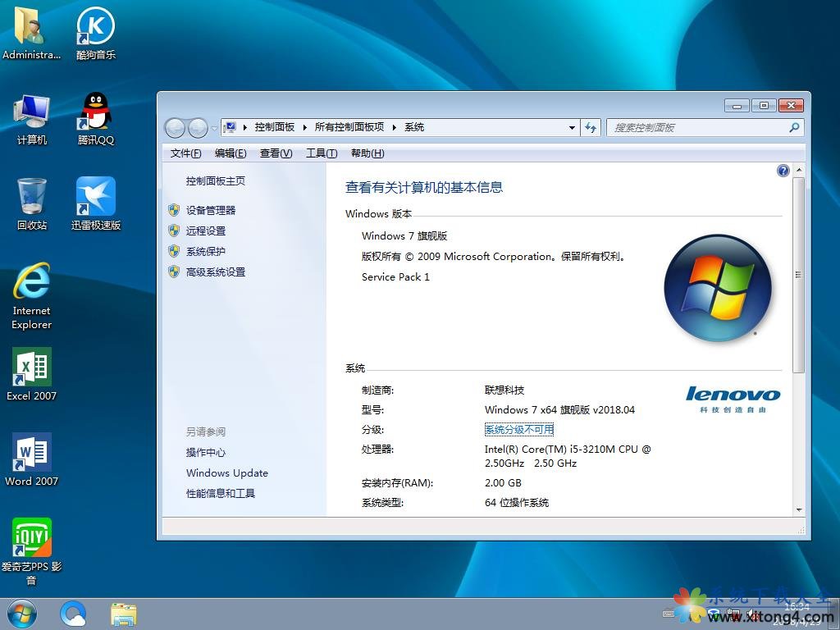Screen dimensions: 840x630
Task: Open the 性能信息和工具 link
Action: pyautogui.click(x=220, y=493)
